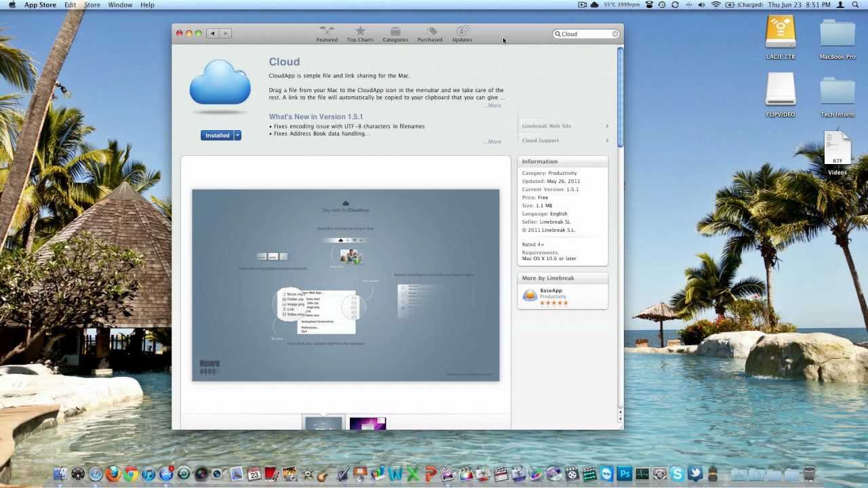Open the Trash in the Dock
The height and width of the screenshot is (488, 868).
[x=809, y=474]
